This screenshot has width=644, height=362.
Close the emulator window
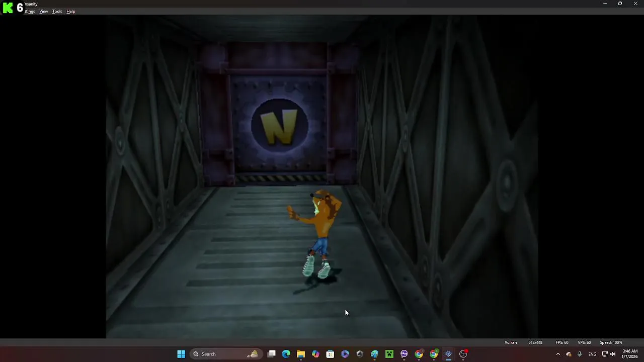tap(635, 4)
